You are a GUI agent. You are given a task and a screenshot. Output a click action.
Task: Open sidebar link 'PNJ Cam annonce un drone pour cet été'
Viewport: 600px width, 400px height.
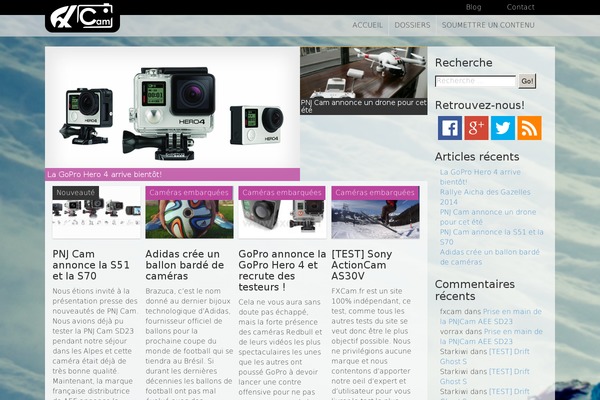[x=488, y=217]
